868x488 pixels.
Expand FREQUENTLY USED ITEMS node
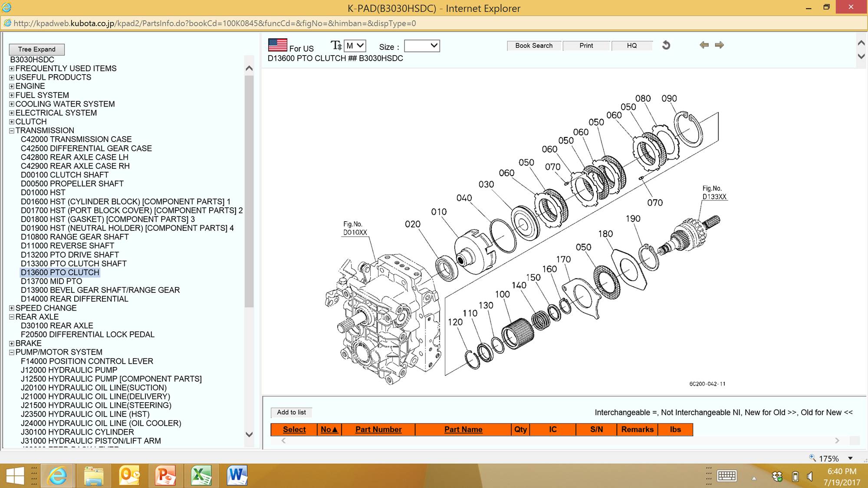pos(12,69)
